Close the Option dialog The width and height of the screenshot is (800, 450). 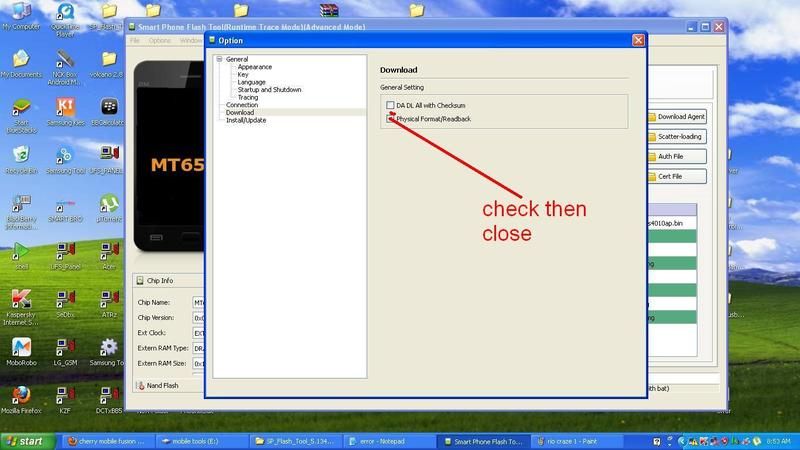pos(638,40)
